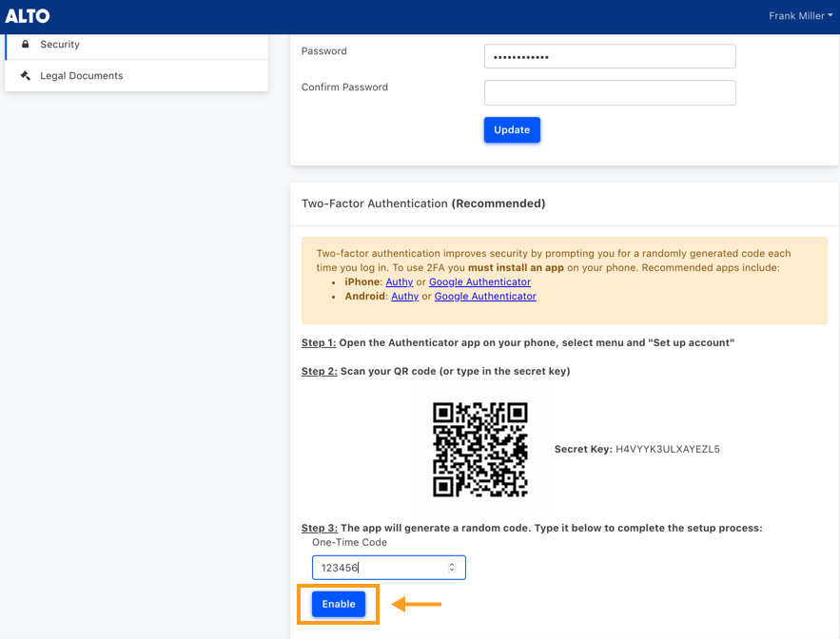Click the 2FA QR code image
The height and width of the screenshot is (639, 840).
tap(480, 450)
